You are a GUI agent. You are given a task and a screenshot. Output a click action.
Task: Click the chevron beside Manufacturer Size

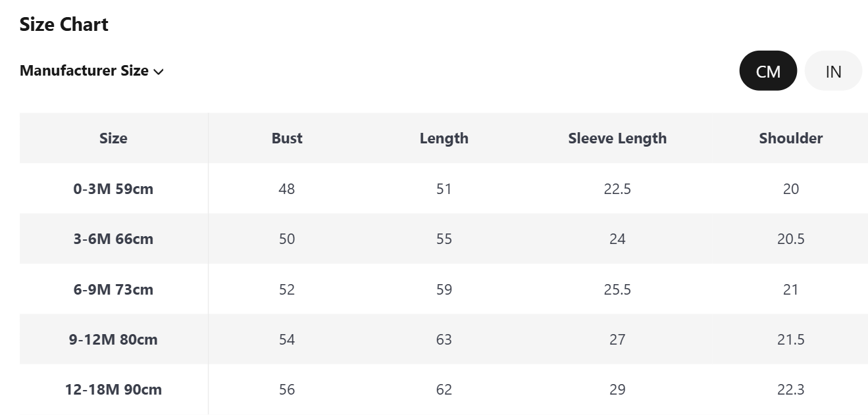pos(158,72)
